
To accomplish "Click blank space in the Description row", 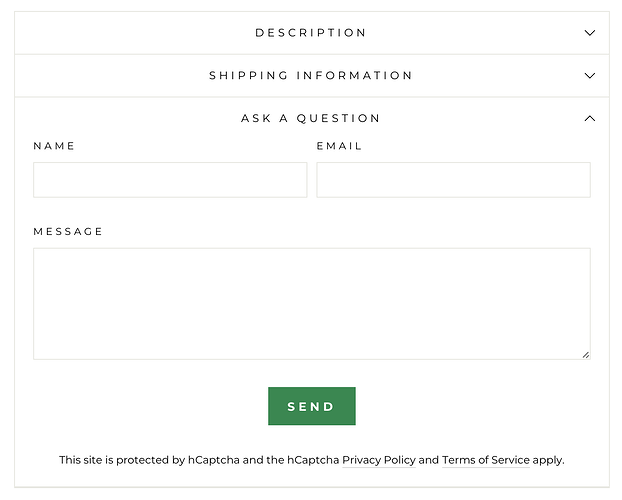I will pos(120,33).
